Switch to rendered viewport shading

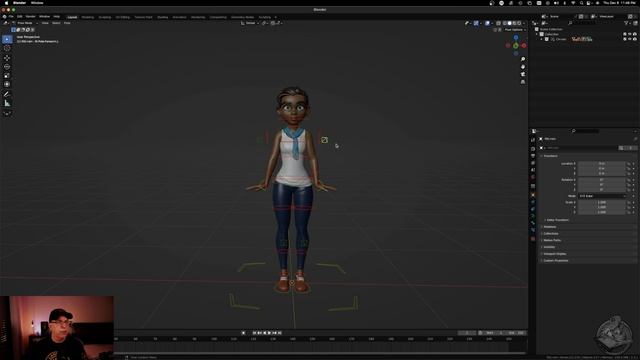coord(519,23)
